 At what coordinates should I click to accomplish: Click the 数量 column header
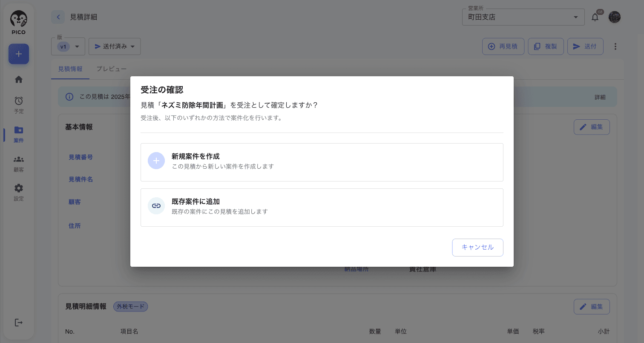375,331
